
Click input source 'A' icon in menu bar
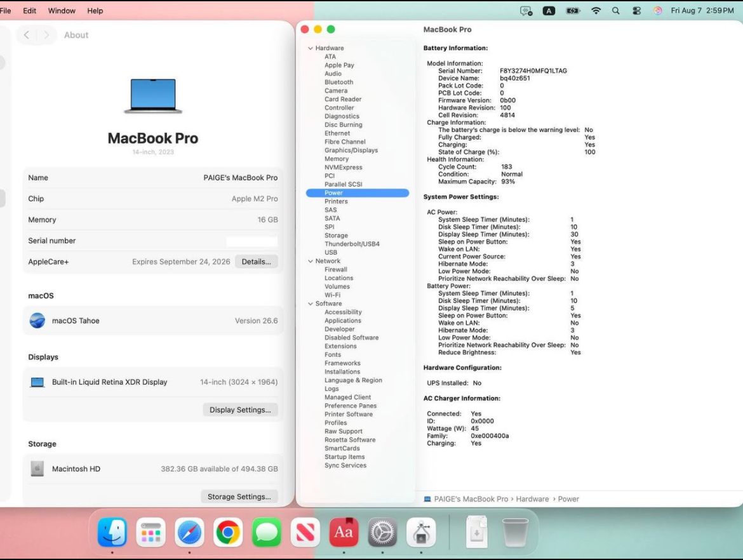(549, 10)
